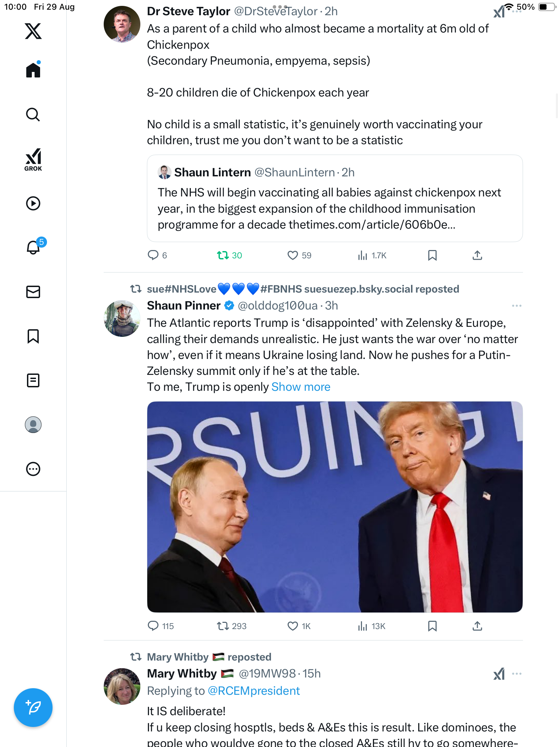Expand Shaun Pinner's post with Show more
Viewport: 560px width, 747px height.
(301, 387)
